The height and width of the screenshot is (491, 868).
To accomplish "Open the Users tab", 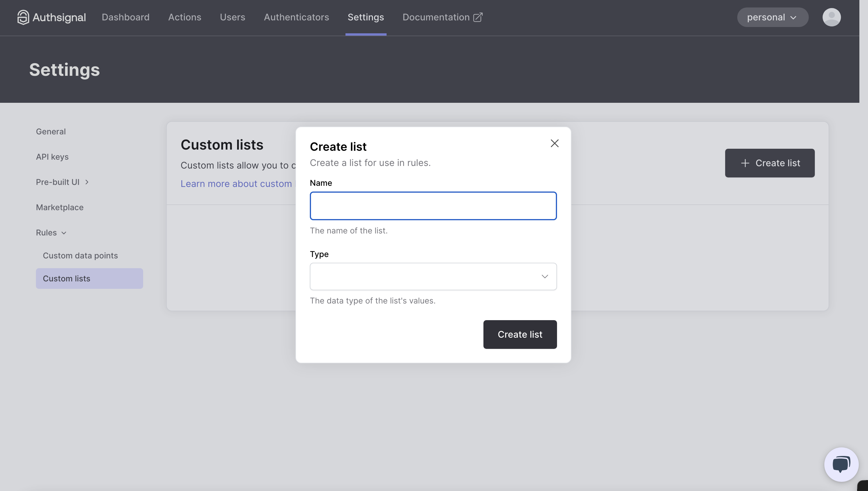I will pyautogui.click(x=233, y=17).
